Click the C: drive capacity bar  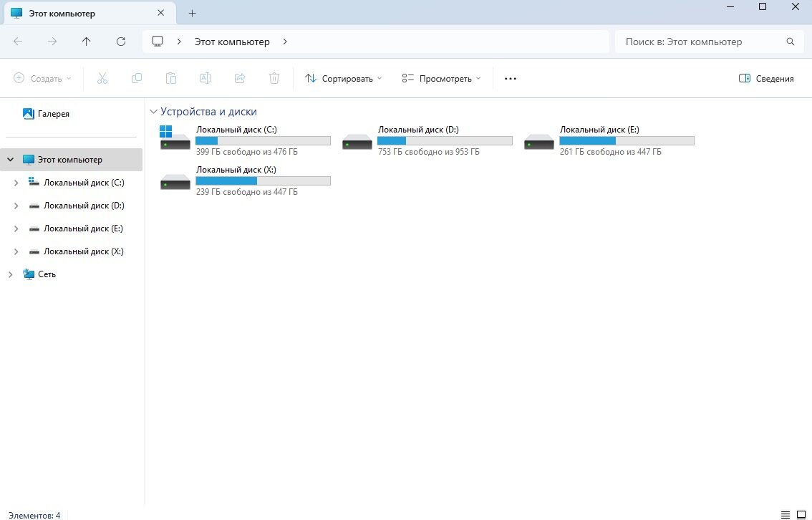[x=263, y=141]
